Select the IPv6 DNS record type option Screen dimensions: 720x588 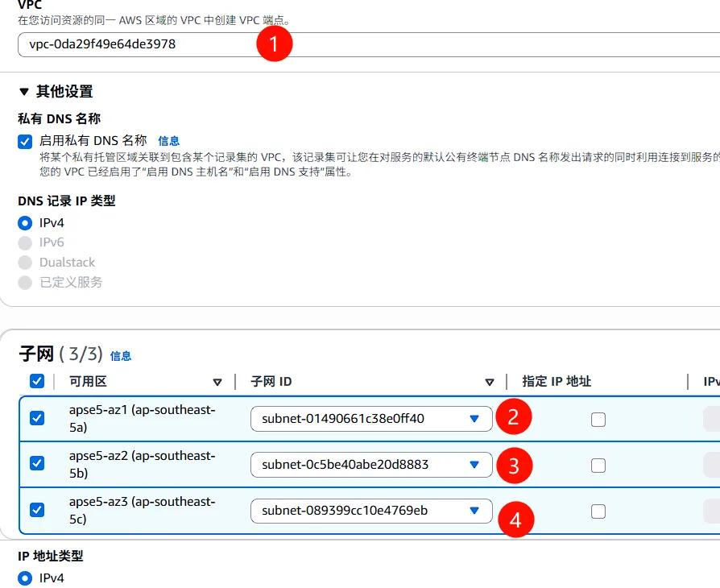[25, 242]
